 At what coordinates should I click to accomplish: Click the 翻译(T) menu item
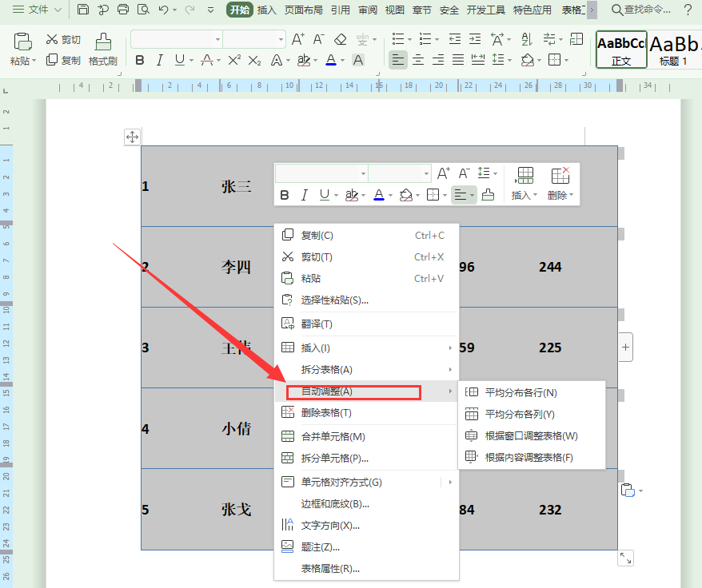coord(366,324)
